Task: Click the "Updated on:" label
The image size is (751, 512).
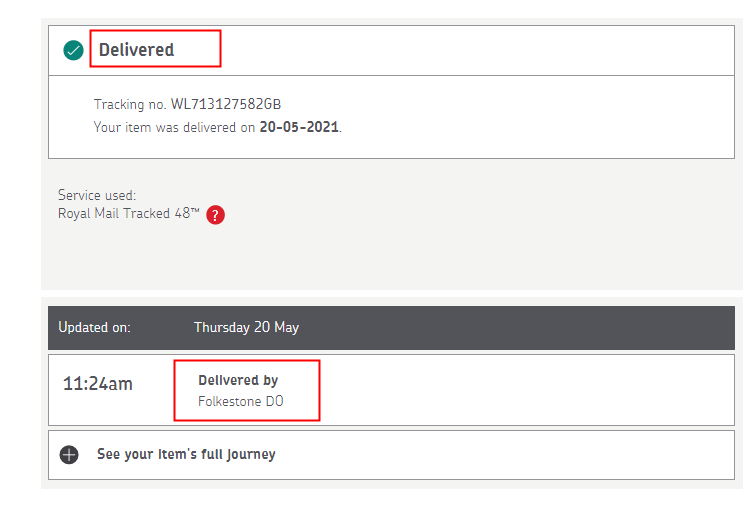Action: click(94, 327)
